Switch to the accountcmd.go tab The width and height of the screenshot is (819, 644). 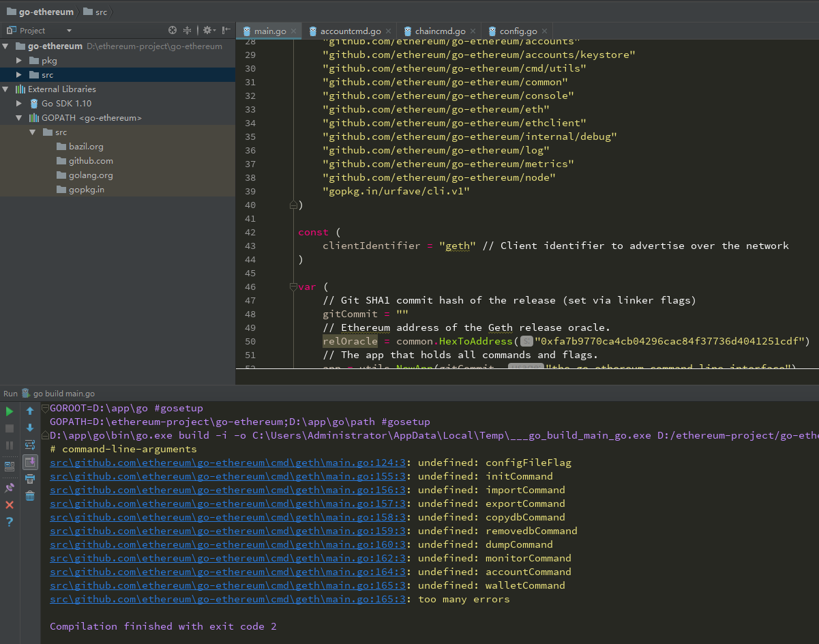click(x=351, y=31)
